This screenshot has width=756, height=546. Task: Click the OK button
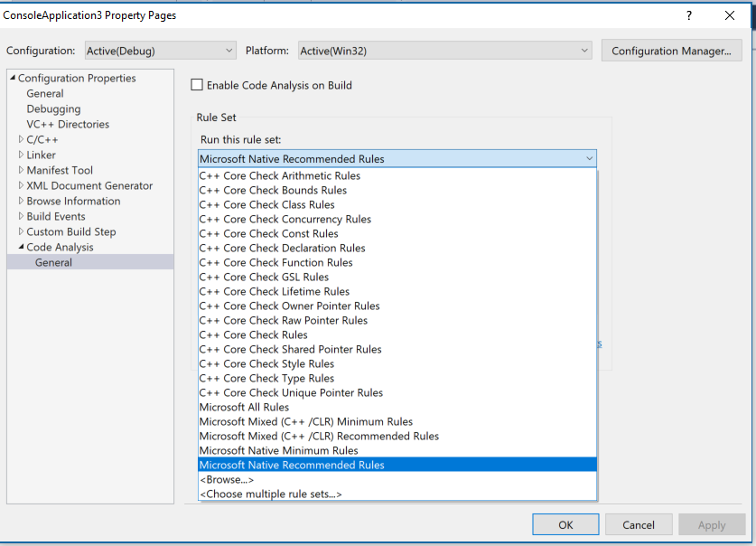tap(565, 524)
